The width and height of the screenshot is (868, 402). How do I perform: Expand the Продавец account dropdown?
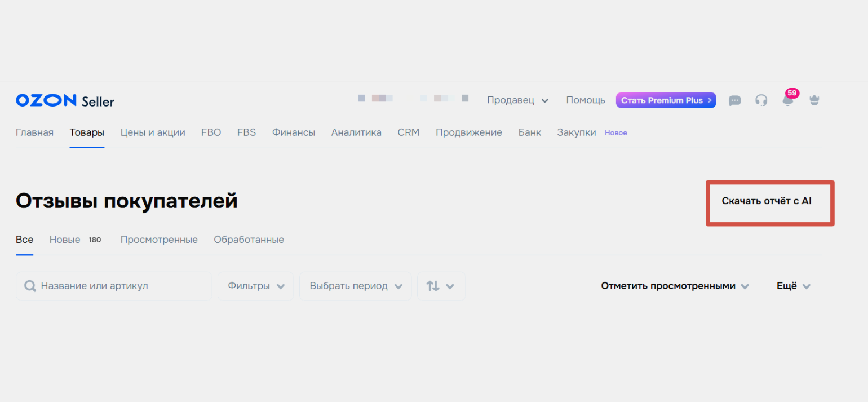(517, 100)
